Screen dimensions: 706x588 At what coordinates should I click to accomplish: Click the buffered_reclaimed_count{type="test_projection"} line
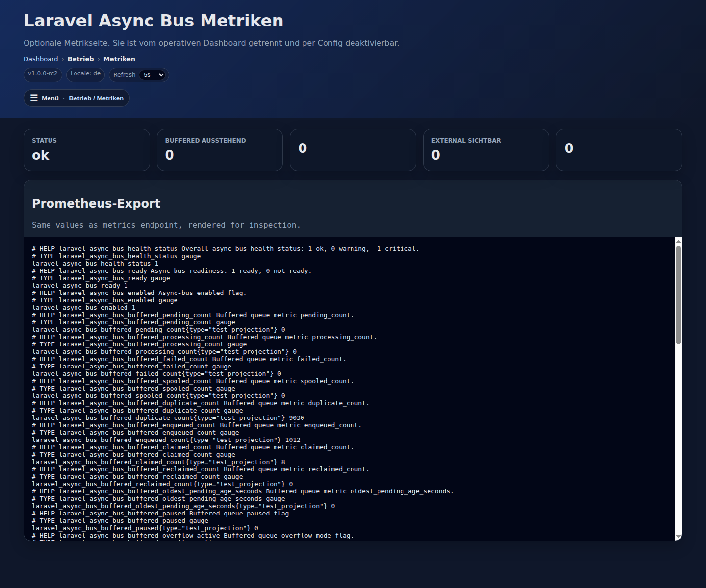pyautogui.click(x=162, y=484)
